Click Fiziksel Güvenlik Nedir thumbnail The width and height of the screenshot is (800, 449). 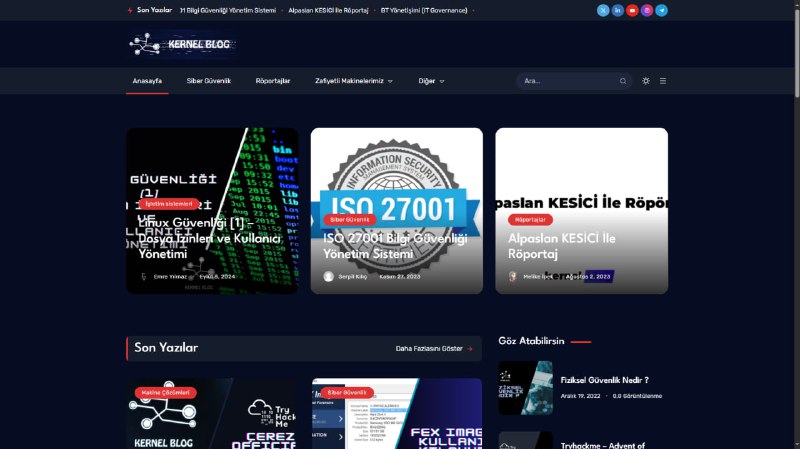tap(526, 388)
